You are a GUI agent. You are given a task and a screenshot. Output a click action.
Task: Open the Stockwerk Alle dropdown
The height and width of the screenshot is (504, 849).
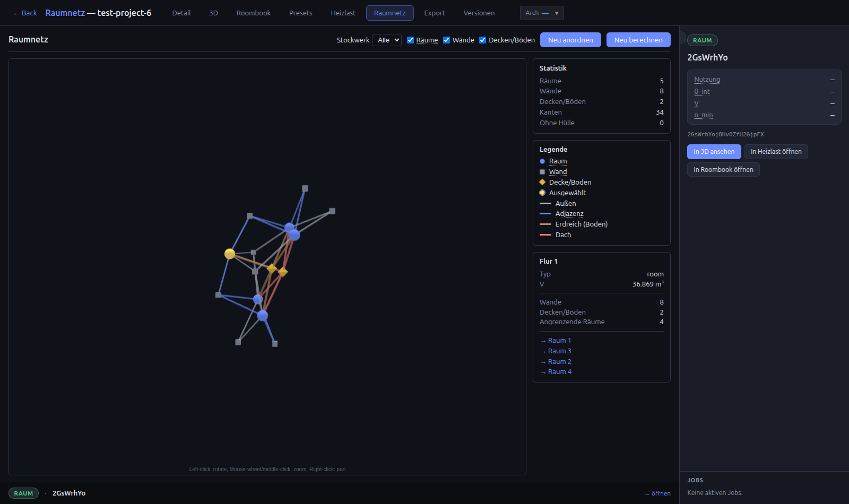pyautogui.click(x=387, y=40)
